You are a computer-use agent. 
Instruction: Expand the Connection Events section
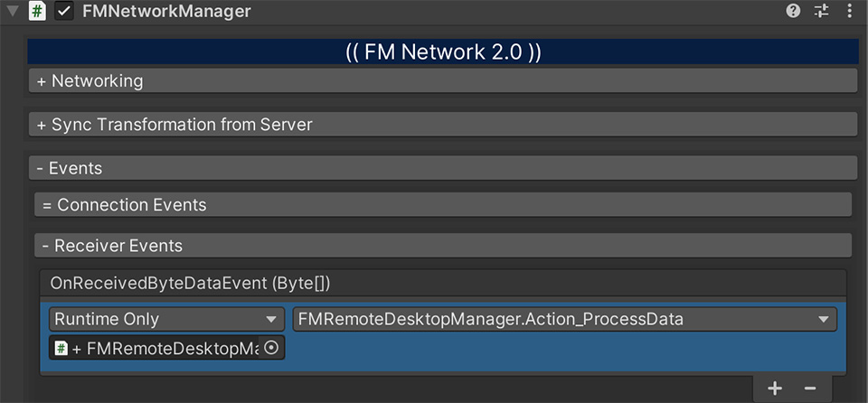coord(443,205)
